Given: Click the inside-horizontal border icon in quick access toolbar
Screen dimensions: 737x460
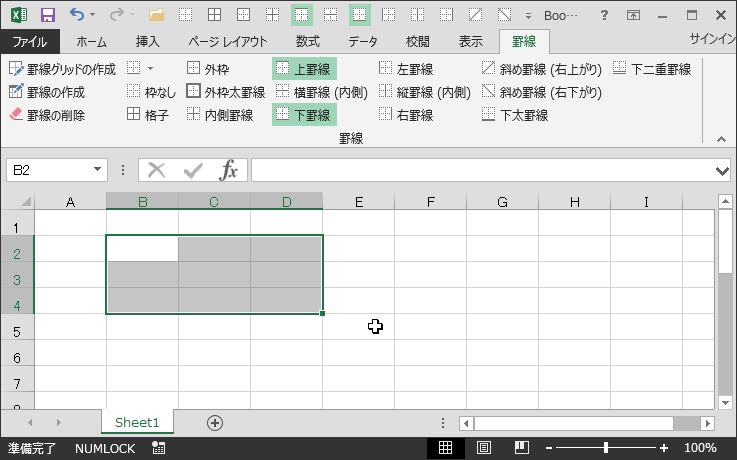Looking at the screenshot, I should click(330, 15).
